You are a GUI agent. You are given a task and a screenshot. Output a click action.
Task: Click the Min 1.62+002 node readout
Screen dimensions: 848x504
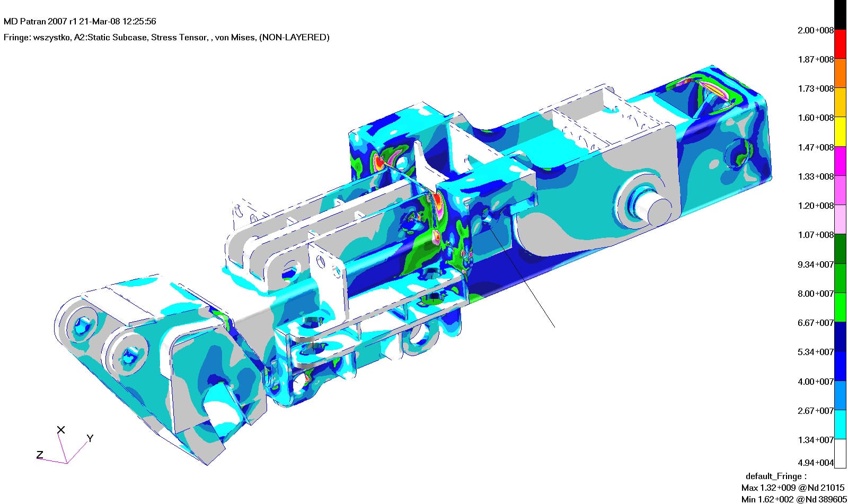point(794,499)
